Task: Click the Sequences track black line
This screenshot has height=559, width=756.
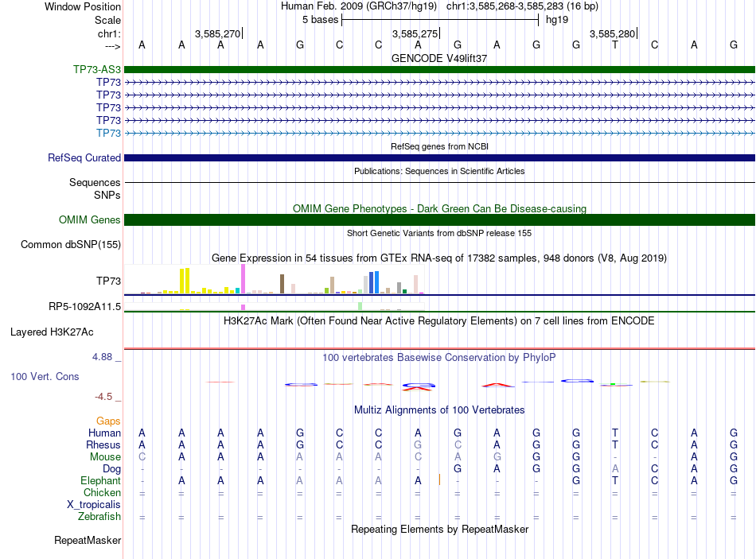Action: point(439,183)
